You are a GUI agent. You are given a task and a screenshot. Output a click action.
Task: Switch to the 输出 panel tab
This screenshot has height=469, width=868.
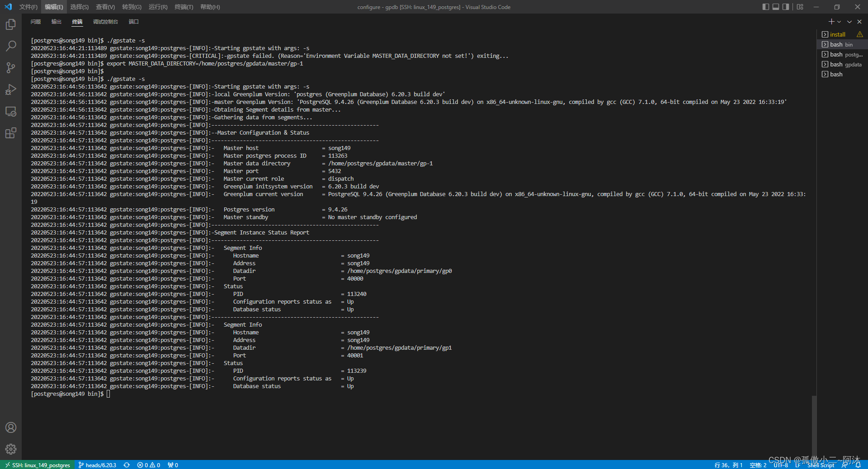click(x=57, y=22)
